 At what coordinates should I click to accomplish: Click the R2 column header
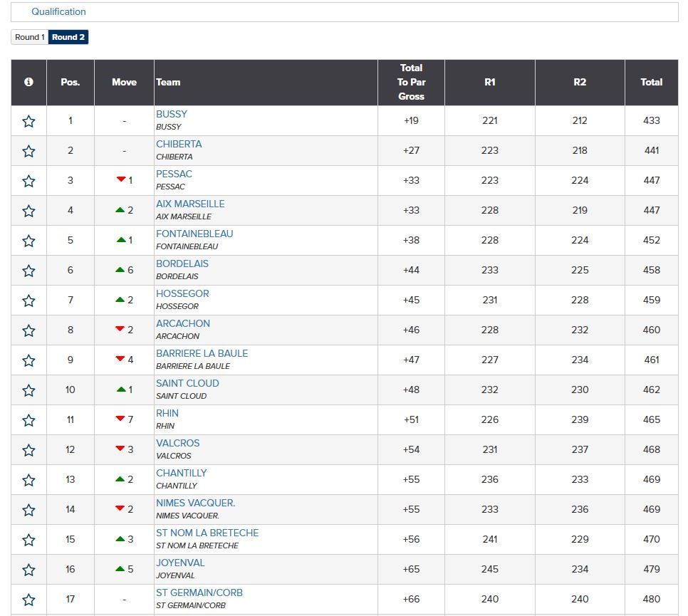pyautogui.click(x=580, y=83)
